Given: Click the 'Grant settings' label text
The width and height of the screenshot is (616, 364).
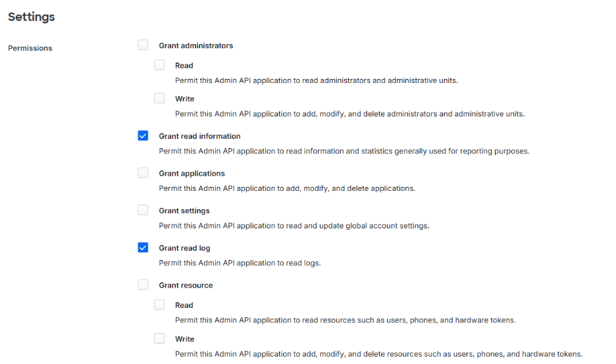Looking at the screenshot, I should coord(184,211).
